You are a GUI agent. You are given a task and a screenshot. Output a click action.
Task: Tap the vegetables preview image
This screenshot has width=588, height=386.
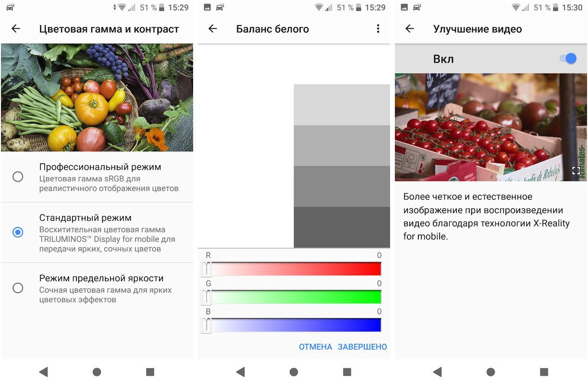click(x=97, y=97)
